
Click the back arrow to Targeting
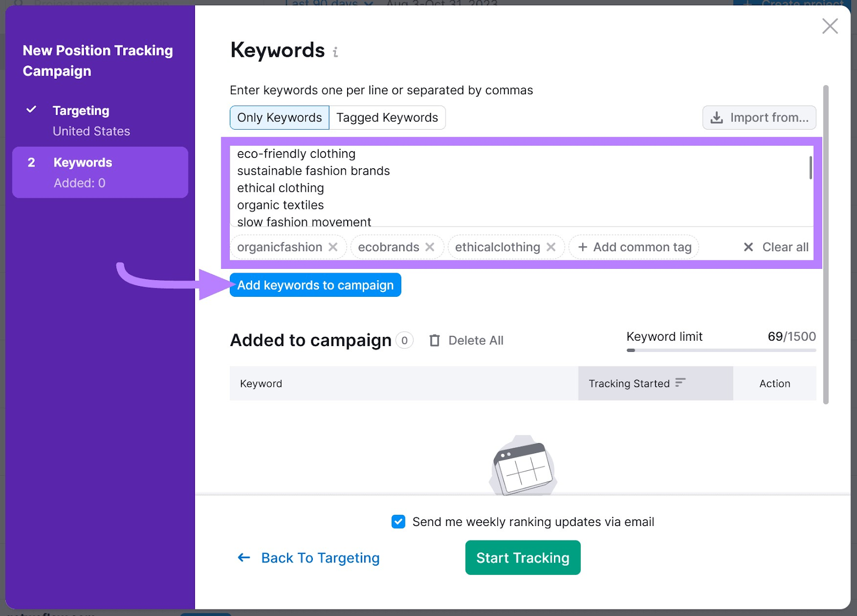point(244,558)
